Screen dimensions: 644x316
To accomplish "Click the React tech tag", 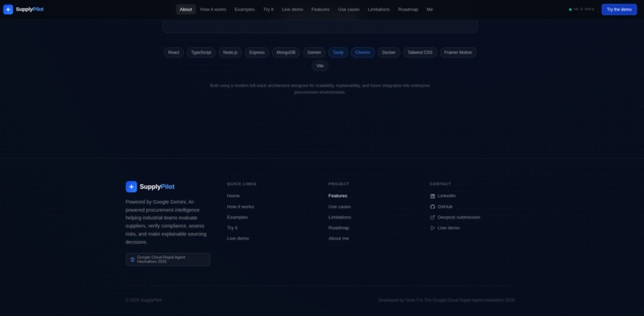I will tap(173, 53).
